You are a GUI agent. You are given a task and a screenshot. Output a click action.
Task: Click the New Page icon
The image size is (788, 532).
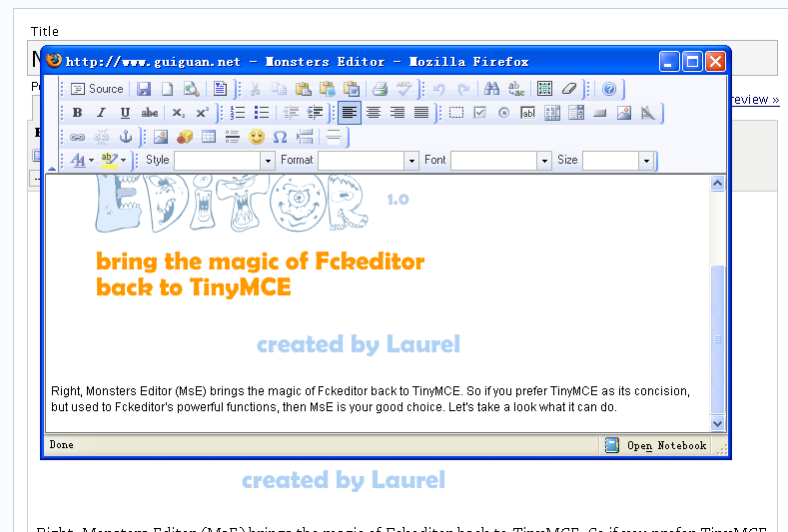pos(167,89)
